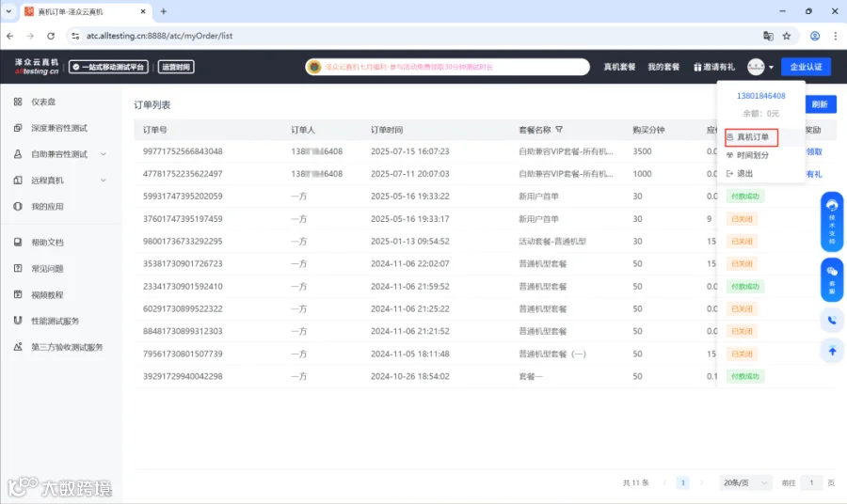
Task: Click the page number jump input field
Action: pos(811,482)
